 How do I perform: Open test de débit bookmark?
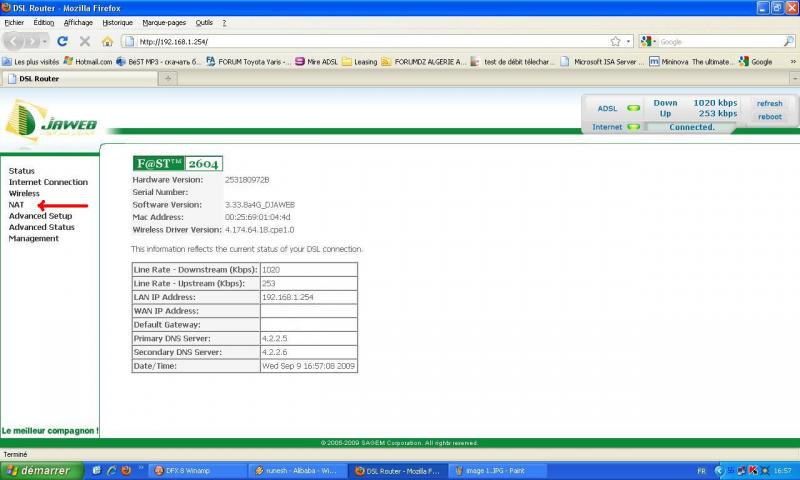click(512, 62)
